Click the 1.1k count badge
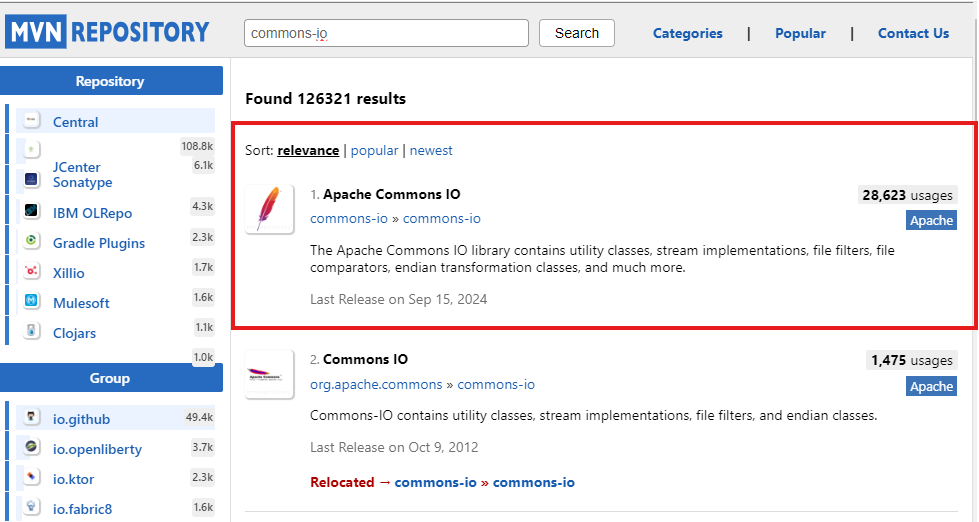This screenshot has width=979, height=522. click(x=204, y=327)
